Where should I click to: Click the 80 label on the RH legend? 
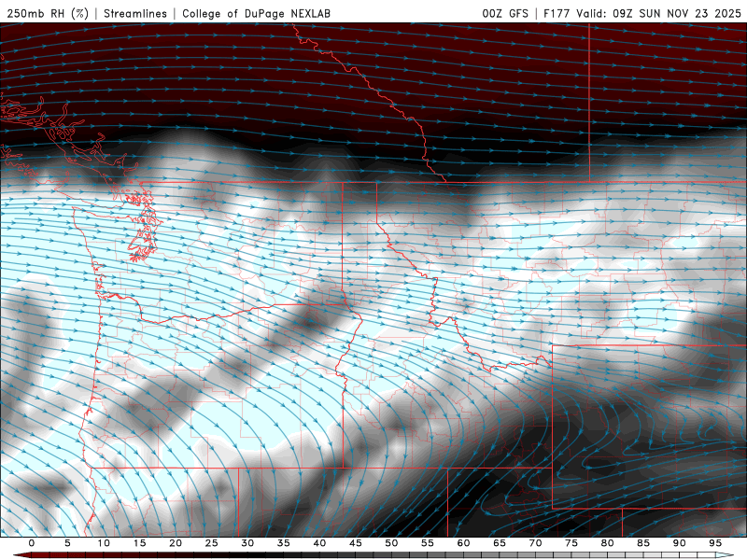click(x=607, y=543)
